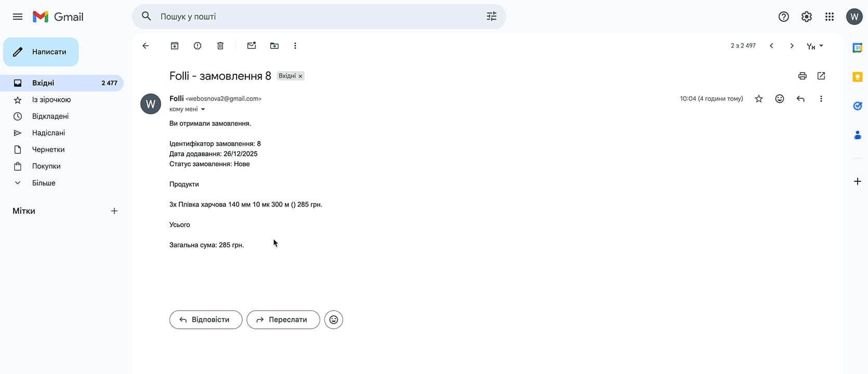Report the message as spam
868x374 pixels.
tap(198, 46)
